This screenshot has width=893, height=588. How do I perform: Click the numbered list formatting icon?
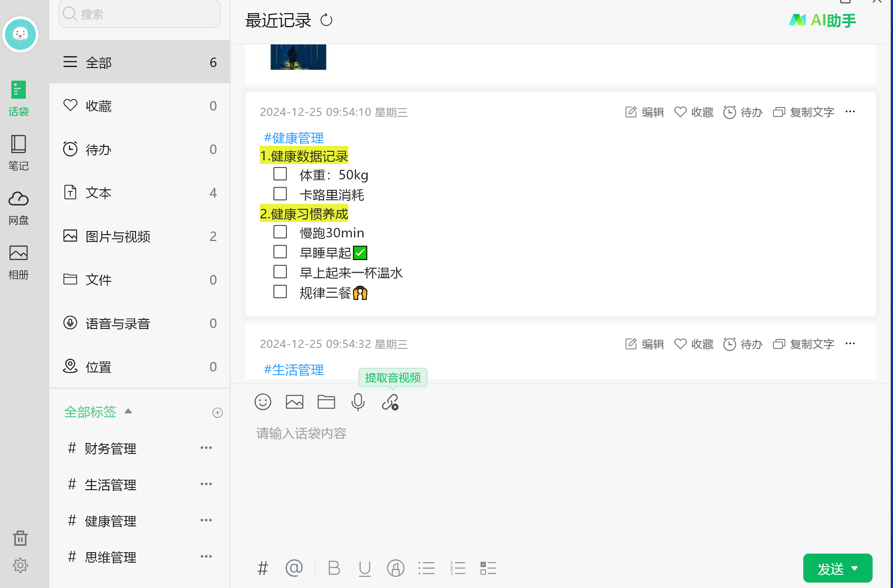(457, 568)
